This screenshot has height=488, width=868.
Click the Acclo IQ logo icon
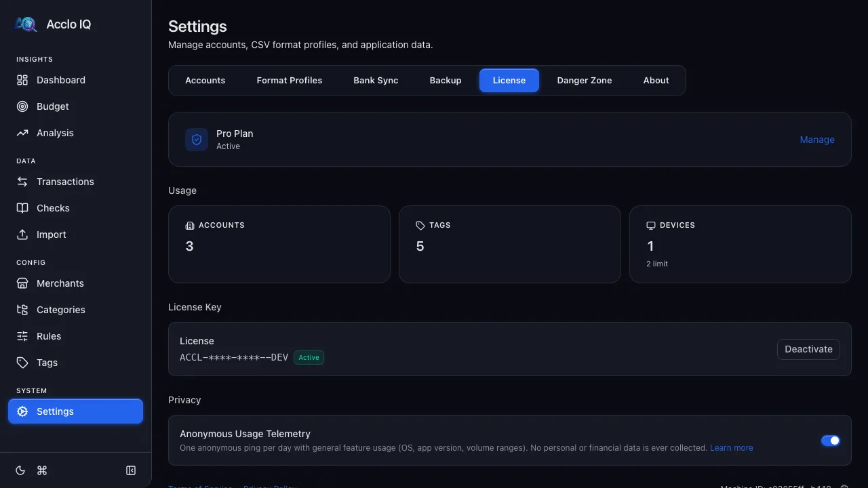tap(26, 24)
